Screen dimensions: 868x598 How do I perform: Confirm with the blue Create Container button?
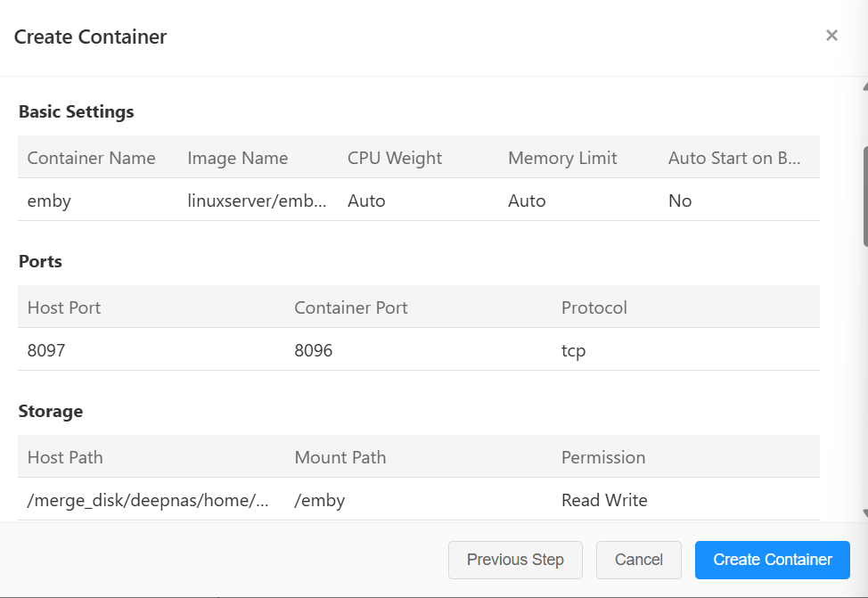[772, 560]
